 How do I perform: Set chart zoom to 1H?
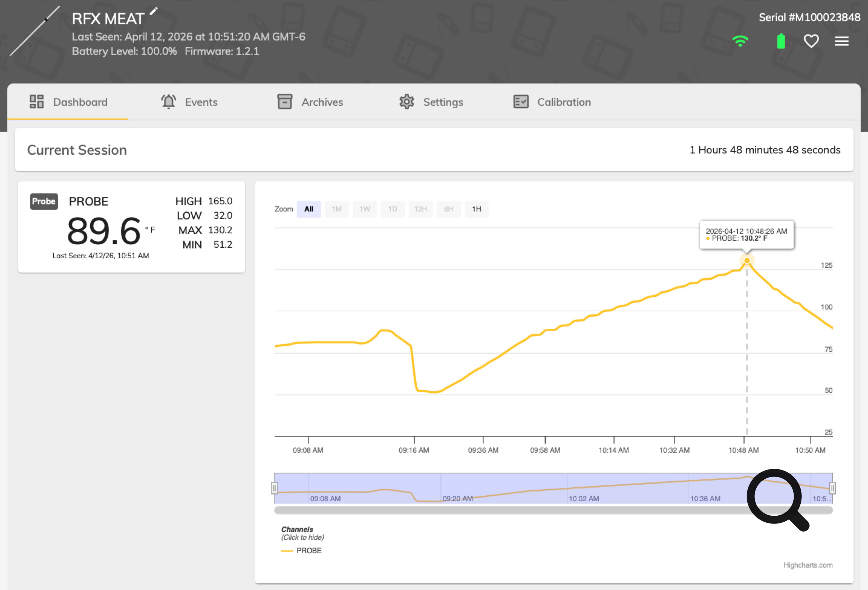point(476,209)
